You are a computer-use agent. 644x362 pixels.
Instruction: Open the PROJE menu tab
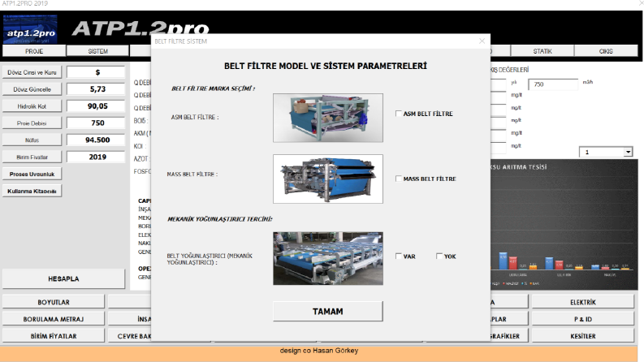[x=34, y=51]
